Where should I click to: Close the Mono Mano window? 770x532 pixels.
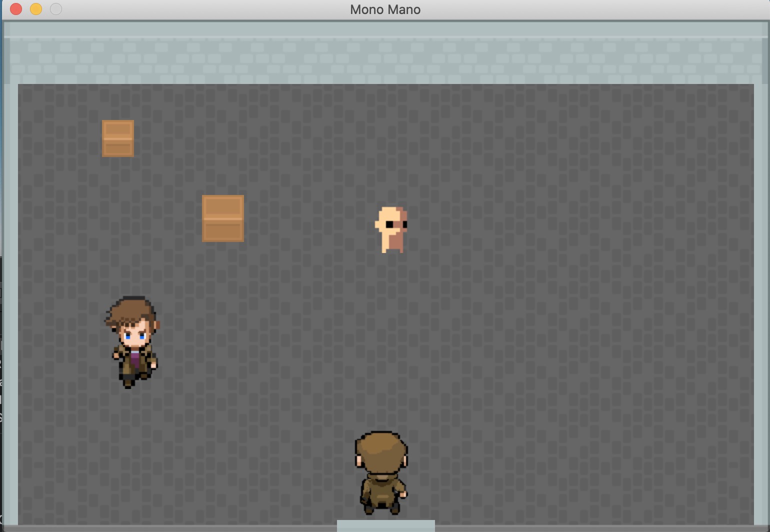[x=16, y=9]
